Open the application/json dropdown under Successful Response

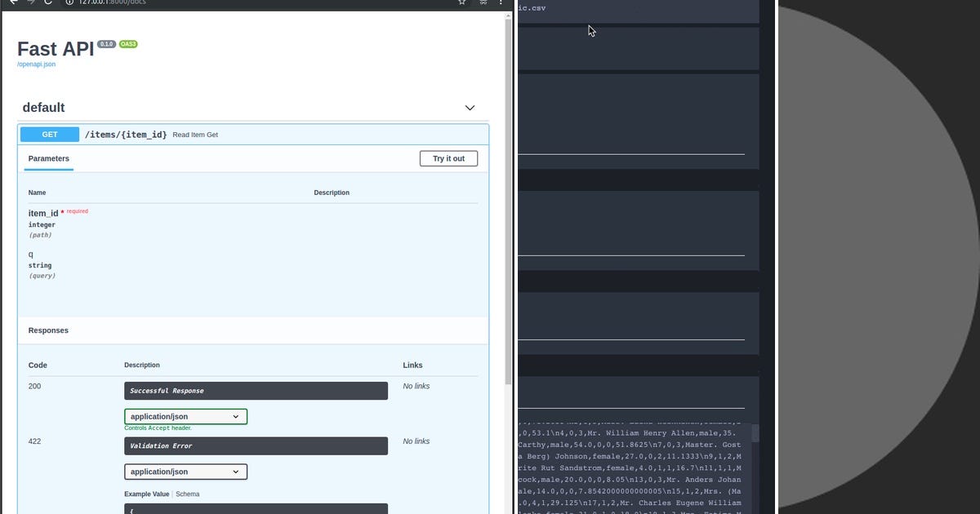pyautogui.click(x=185, y=416)
